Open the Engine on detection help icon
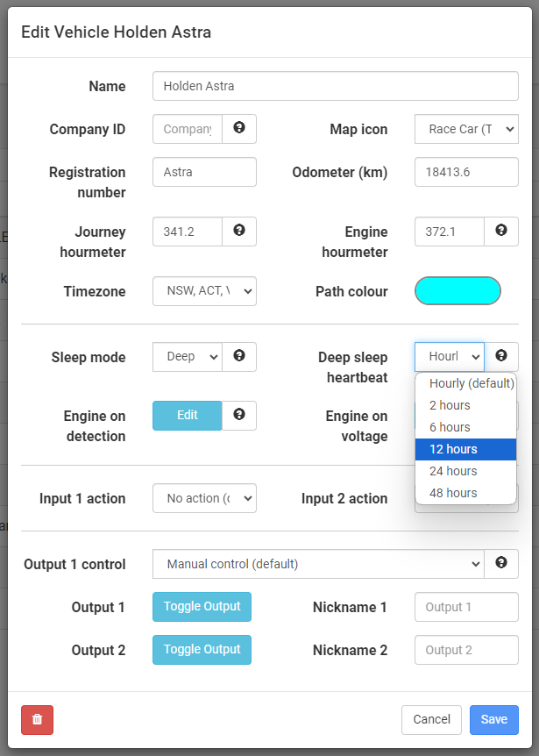Viewport: 539px width, 756px height. [239, 415]
